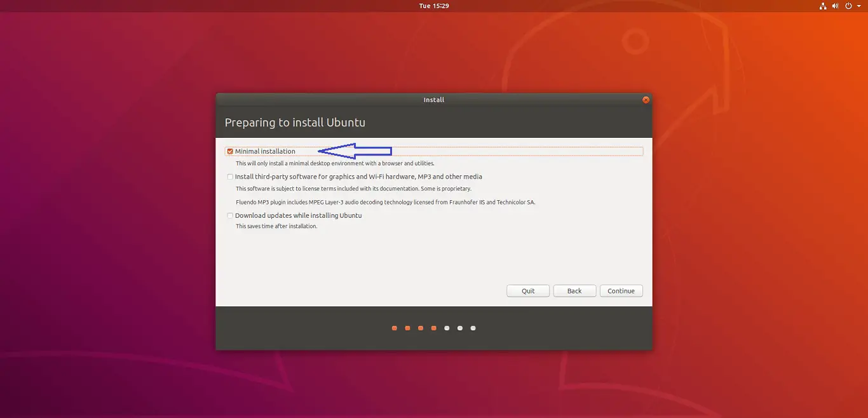The image size is (868, 418).
Task: Enable Install third-party software checkbox
Action: click(x=230, y=177)
